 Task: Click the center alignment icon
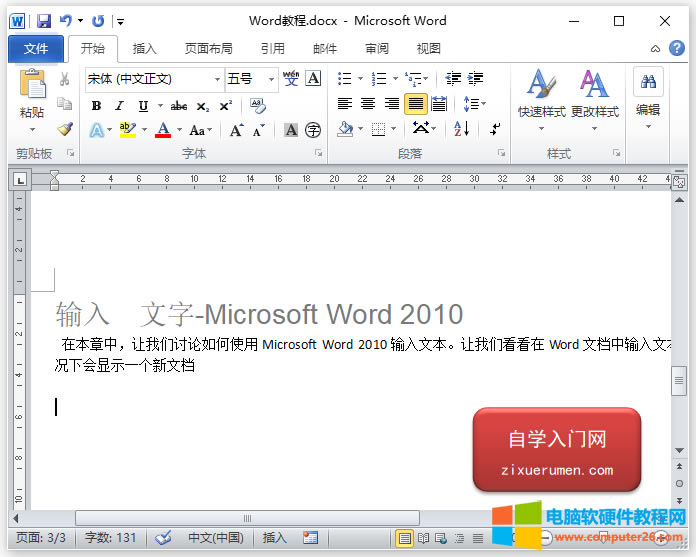[x=368, y=104]
